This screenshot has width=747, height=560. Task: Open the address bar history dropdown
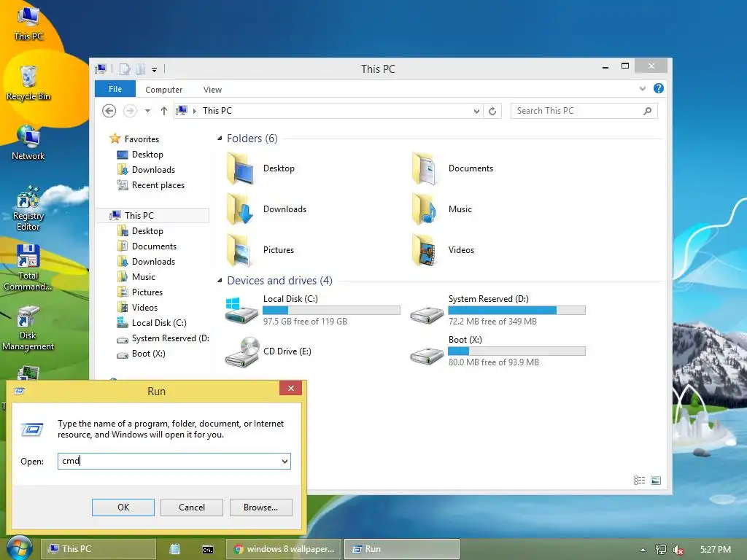tap(476, 112)
